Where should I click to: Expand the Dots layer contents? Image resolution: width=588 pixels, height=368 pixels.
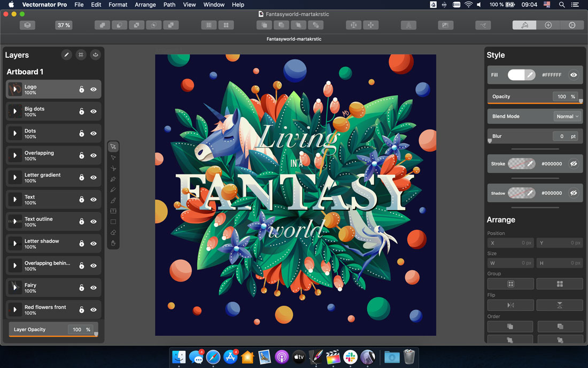(x=14, y=133)
